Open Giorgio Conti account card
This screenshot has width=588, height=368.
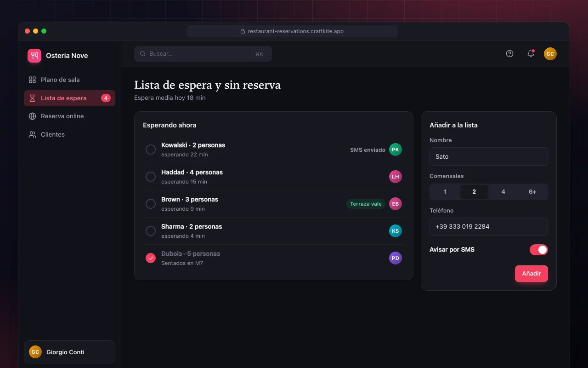pyautogui.click(x=69, y=352)
